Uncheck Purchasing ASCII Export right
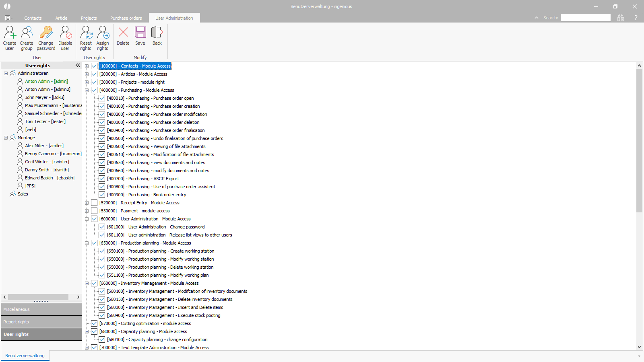644x362 pixels. click(102, 179)
